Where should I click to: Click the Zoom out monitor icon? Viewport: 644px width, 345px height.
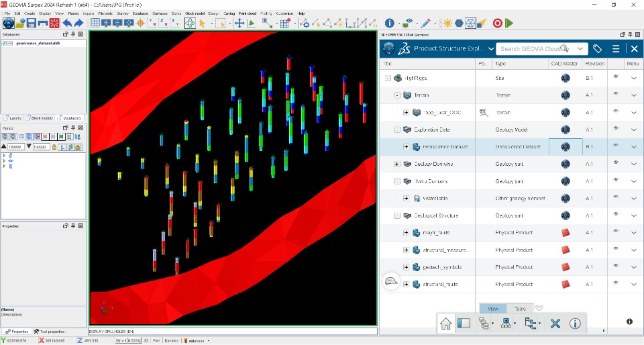point(117,23)
